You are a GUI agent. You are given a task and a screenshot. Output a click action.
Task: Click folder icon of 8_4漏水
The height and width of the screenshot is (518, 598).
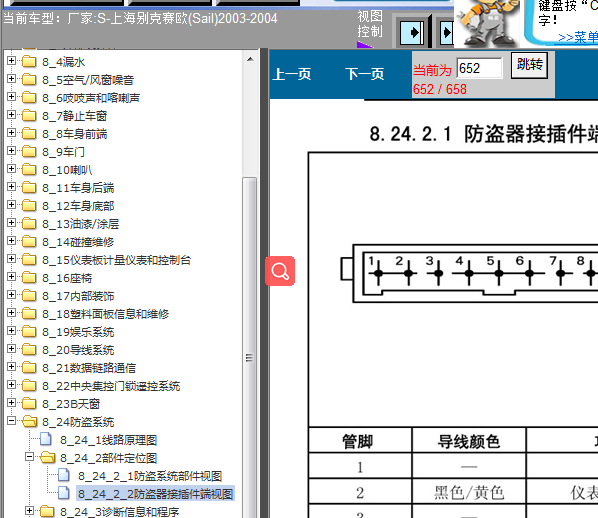coord(29,61)
